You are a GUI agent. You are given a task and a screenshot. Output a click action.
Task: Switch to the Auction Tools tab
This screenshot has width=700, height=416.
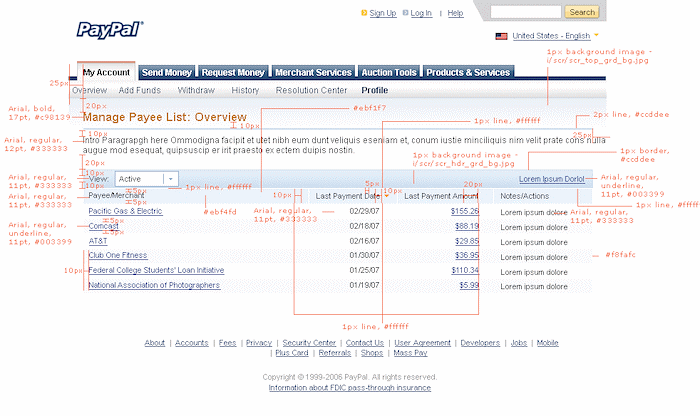point(389,72)
